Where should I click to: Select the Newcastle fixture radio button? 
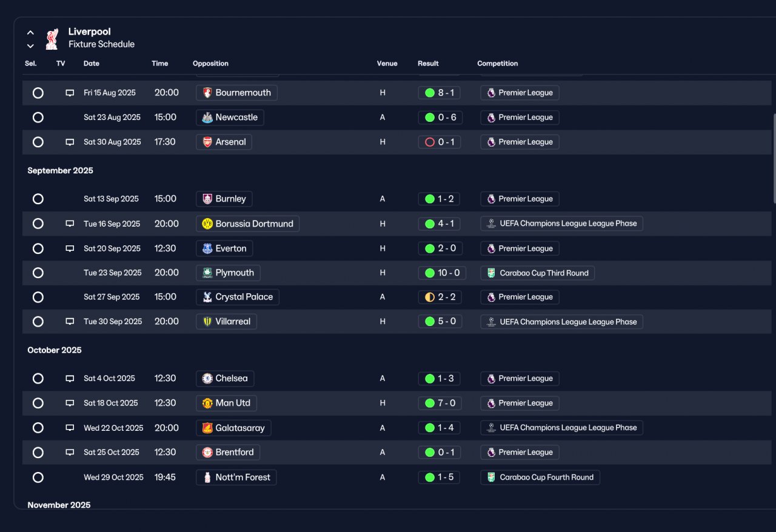click(x=38, y=118)
